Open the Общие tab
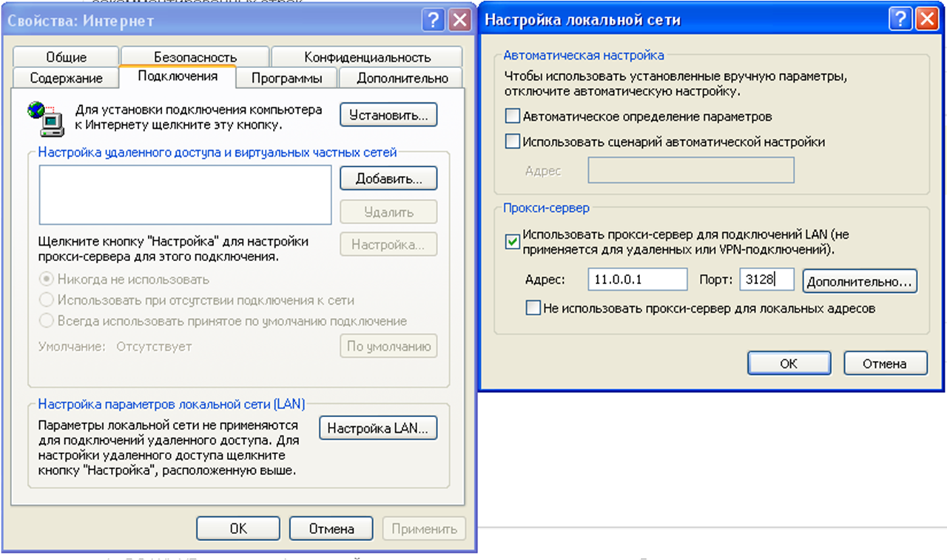 pyautogui.click(x=66, y=57)
